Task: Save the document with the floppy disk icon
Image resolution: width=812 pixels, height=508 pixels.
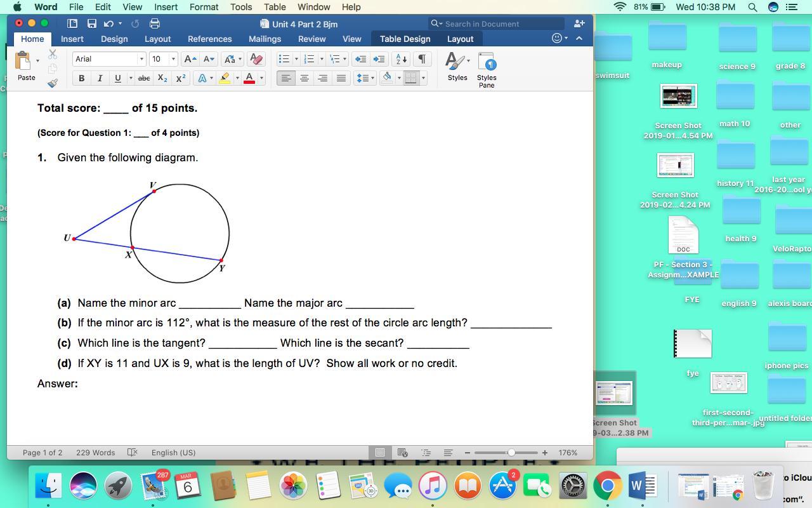Action: 92,23
